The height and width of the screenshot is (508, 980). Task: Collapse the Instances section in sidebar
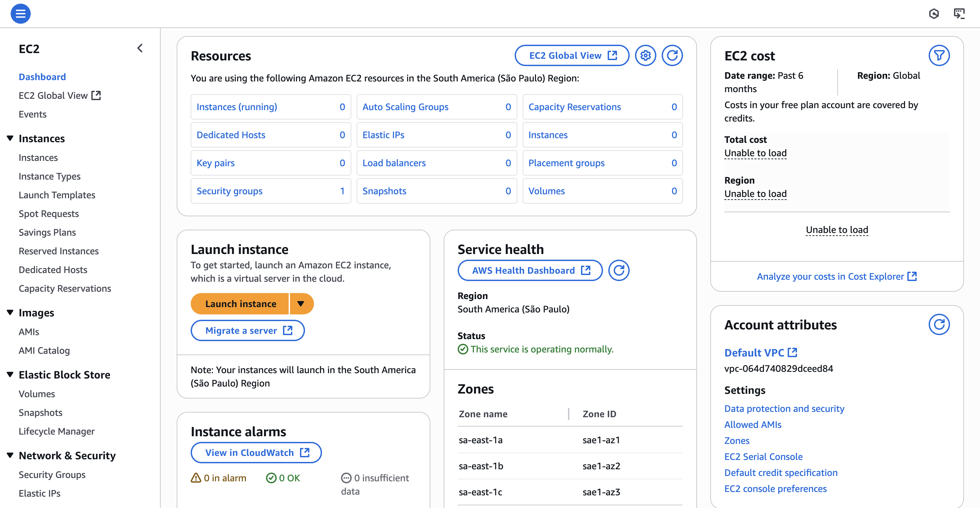(x=10, y=138)
